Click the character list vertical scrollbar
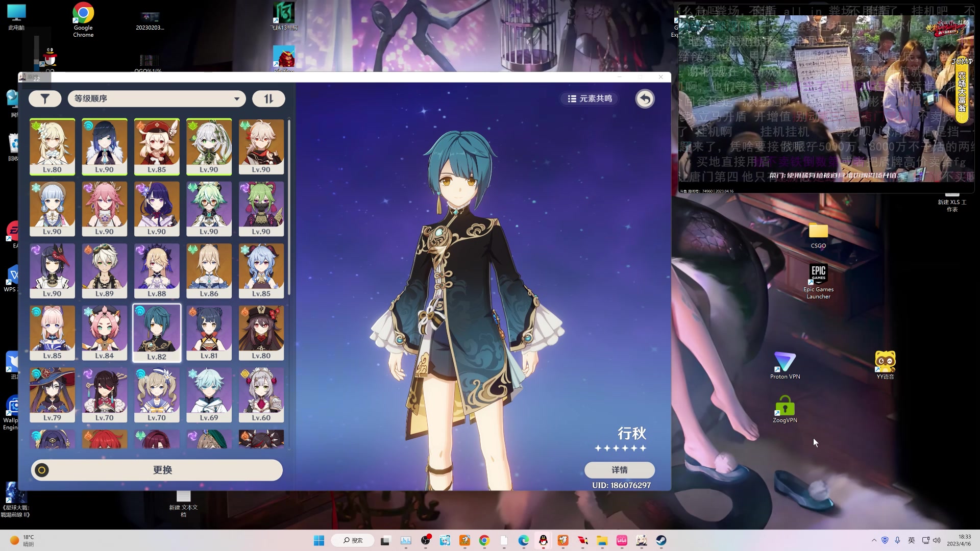The image size is (980, 551). 289,207
